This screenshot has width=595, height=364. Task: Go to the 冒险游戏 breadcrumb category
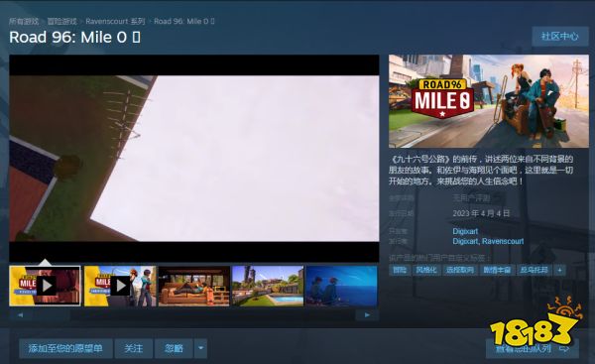pos(61,21)
